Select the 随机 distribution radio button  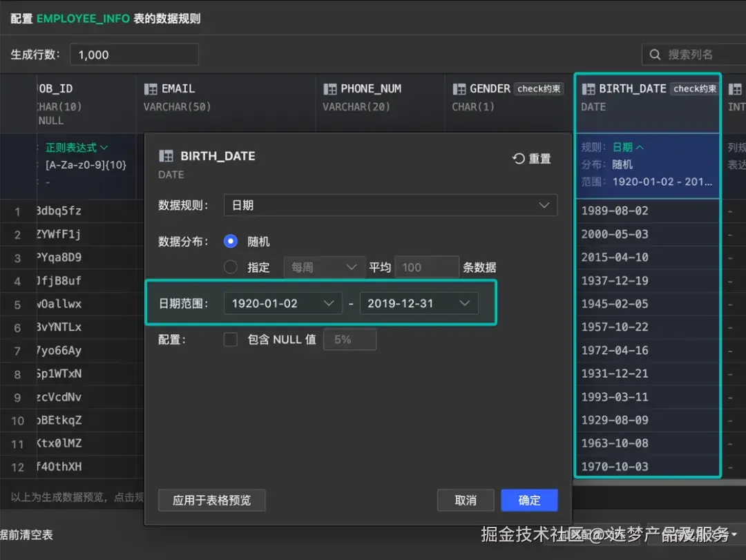click(231, 241)
